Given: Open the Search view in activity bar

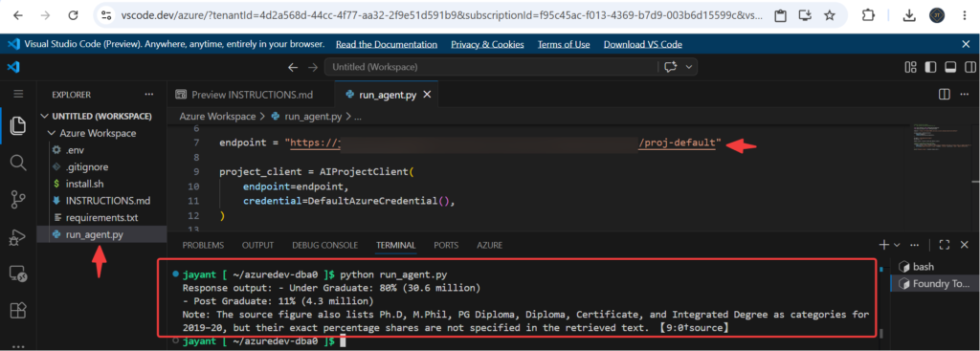Looking at the screenshot, I should tap(18, 163).
